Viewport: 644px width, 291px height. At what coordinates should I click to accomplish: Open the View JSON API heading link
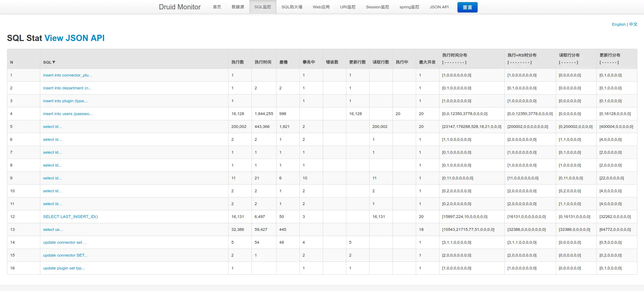[x=74, y=38]
